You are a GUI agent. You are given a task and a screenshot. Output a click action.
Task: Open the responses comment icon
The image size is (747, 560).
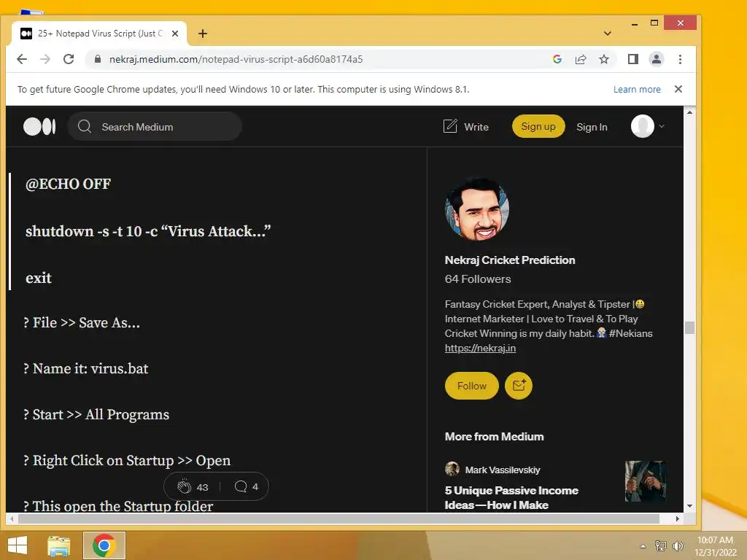241,486
